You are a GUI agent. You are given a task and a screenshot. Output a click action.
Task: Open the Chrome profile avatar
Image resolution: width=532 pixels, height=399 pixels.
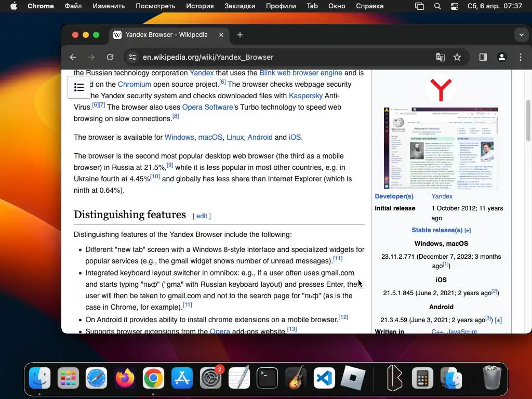[x=502, y=57]
